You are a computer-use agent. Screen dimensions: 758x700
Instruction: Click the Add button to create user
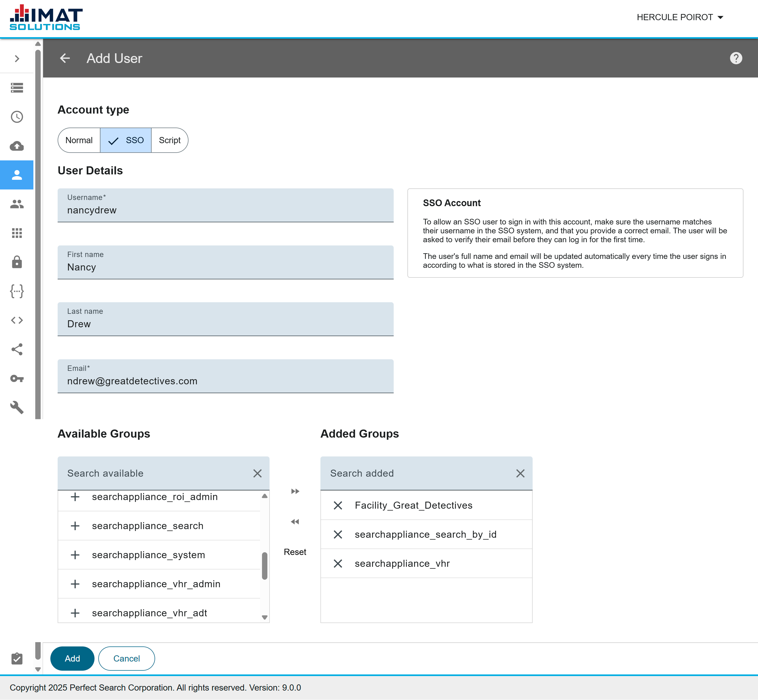click(x=72, y=658)
